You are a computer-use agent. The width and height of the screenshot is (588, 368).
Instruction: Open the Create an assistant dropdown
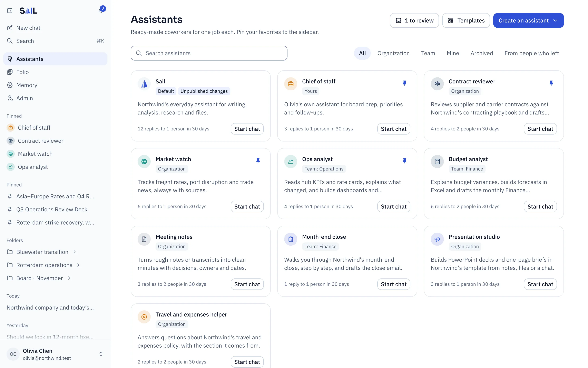pyautogui.click(x=528, y=20)
